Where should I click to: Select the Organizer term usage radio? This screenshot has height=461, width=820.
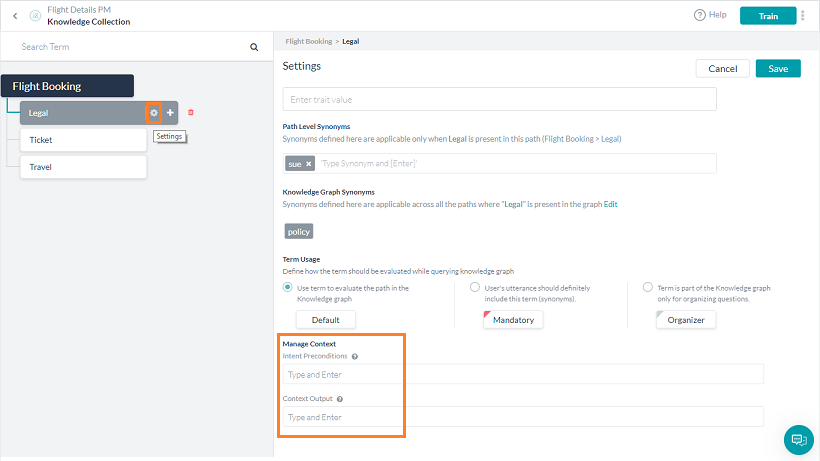click(x=648, y=287)
